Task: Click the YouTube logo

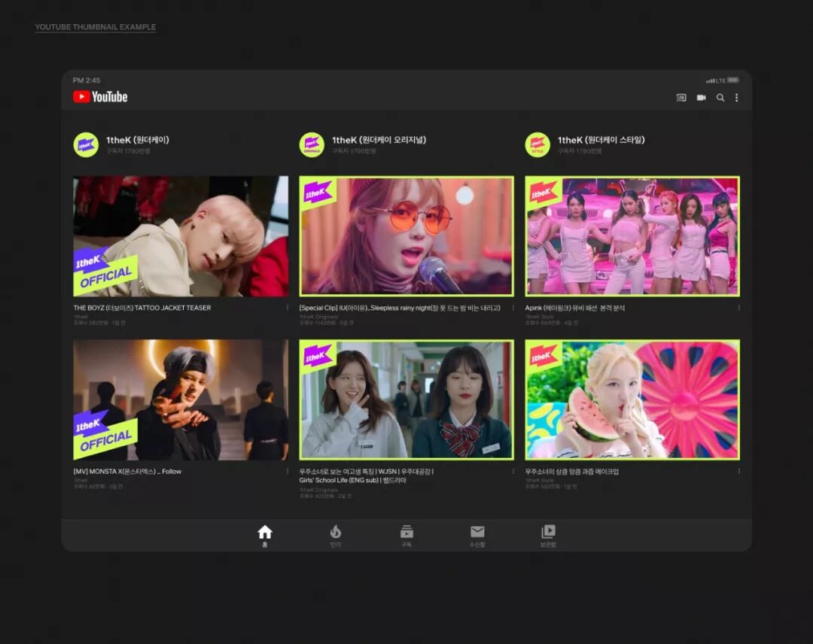Action: click(100, 97)
